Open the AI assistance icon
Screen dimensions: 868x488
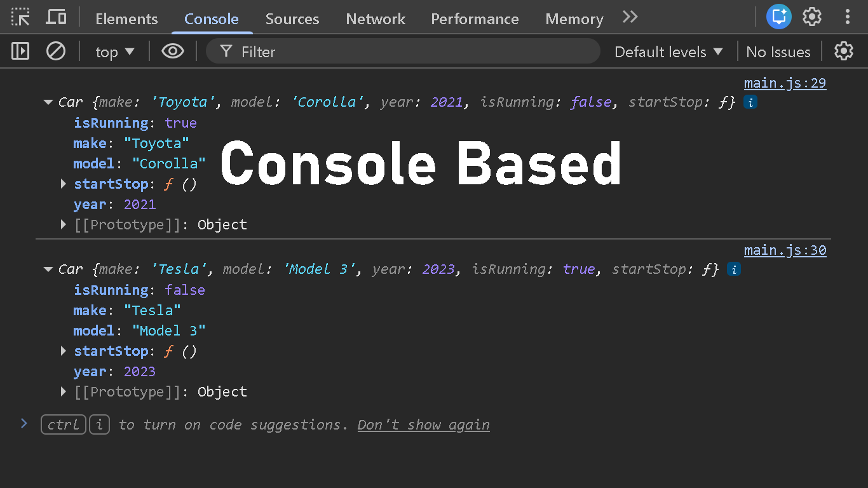coord(778,17)
